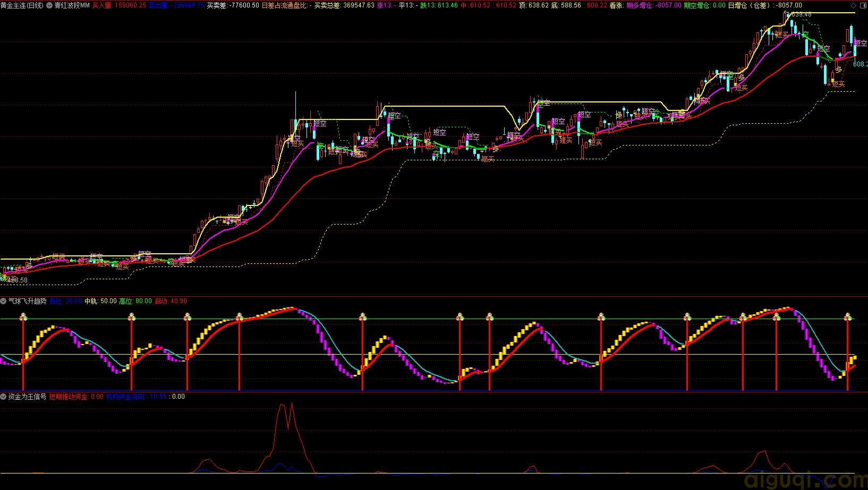Image resolution: width=868 pixels, height=490 pixels.
Task: Click the leftmost balloon signal marker
Action: tap(23, 317)
